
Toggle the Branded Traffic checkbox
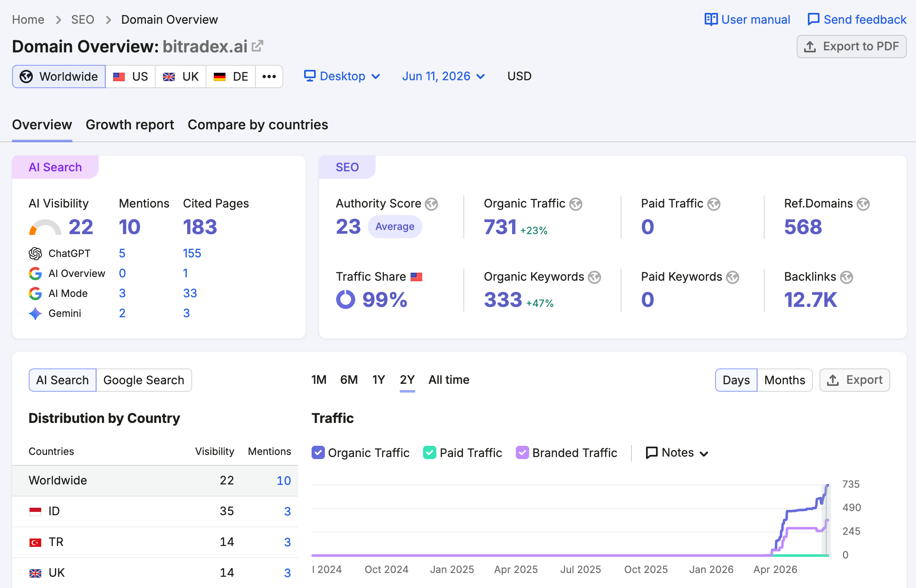click(522, 452)
